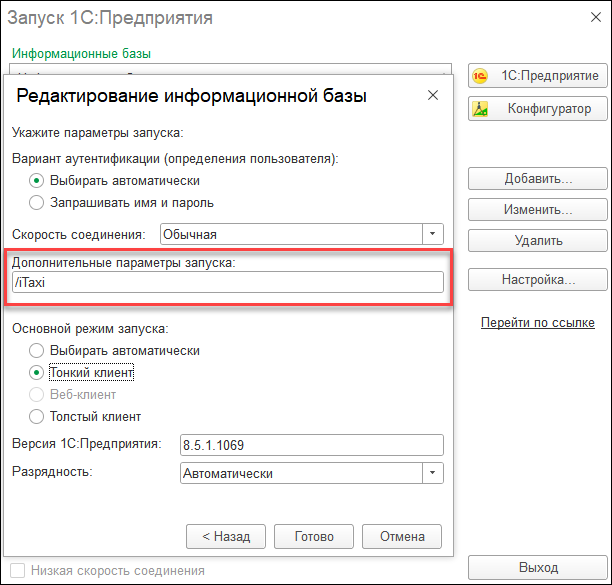This screenshot has height=585, width=612.
Task: Select authentication Выбирать автоматически radio
Action: click(36, 181)
